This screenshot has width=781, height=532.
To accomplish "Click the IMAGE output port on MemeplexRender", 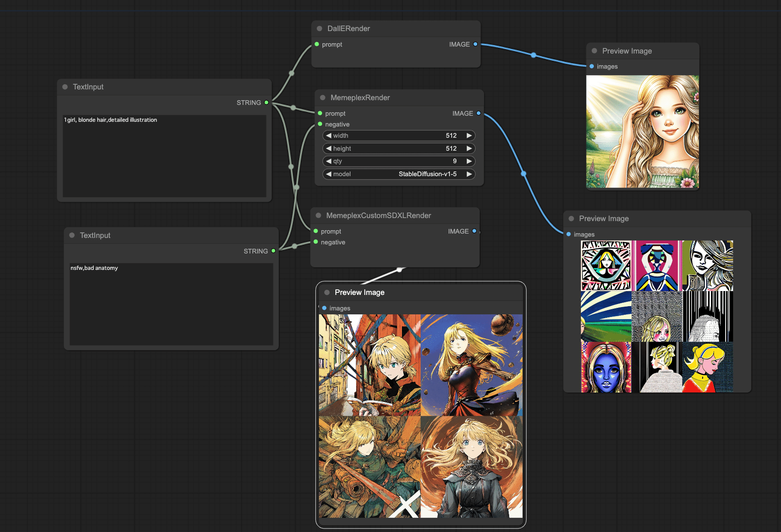I will tap(478, 113).
